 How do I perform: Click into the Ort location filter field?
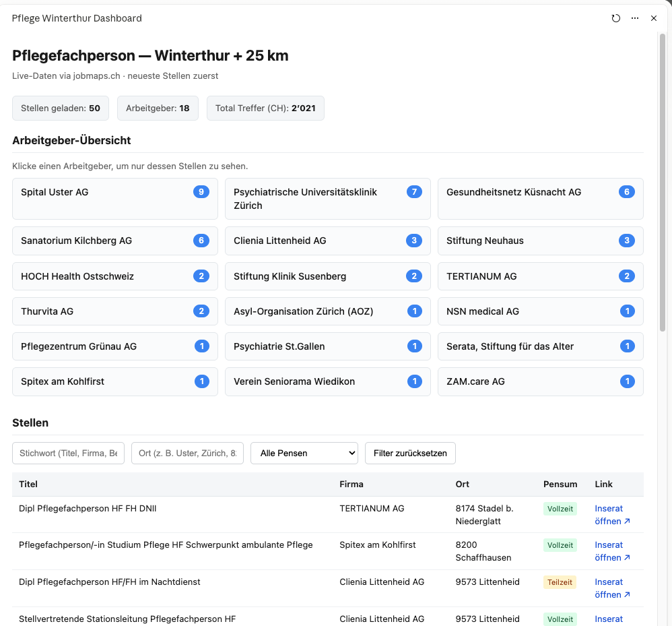(x=187, y=453)
